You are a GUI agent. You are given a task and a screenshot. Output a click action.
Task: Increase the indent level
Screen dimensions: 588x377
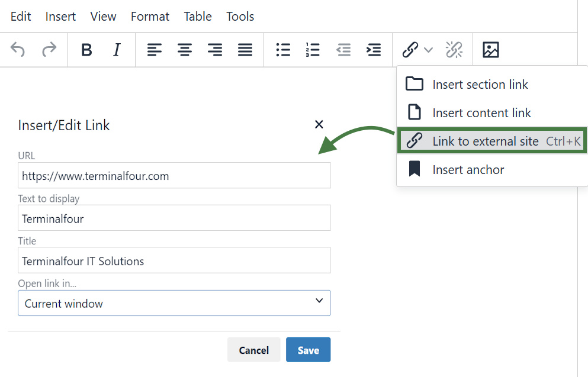pyautogui.click(x=374, y=50)
